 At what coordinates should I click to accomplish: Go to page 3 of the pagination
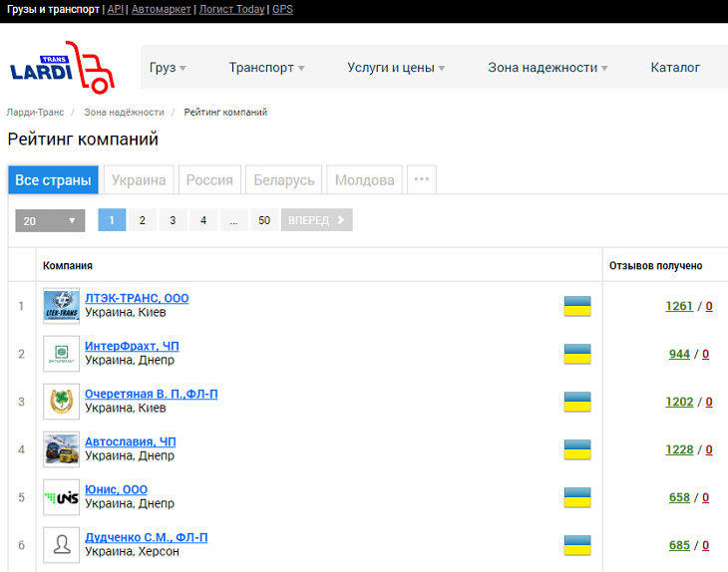(x=173, y=220)
